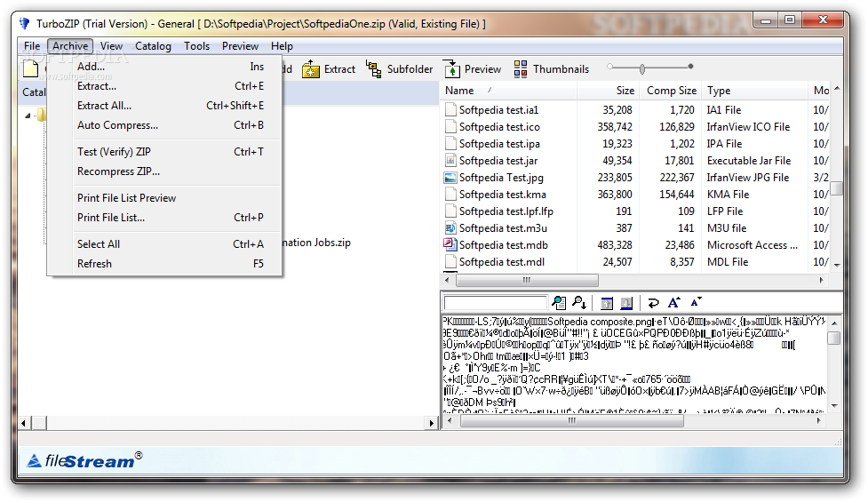Sort file list by Comp Size column

[671, 91]
